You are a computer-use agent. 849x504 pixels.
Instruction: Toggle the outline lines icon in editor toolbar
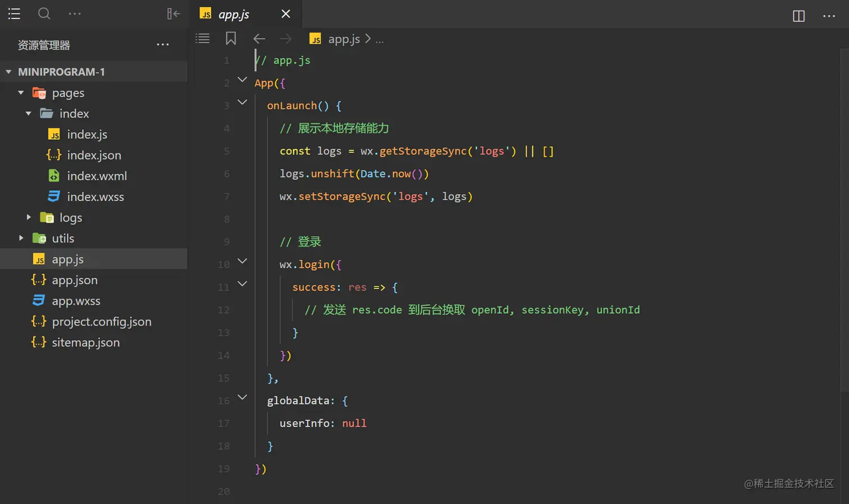point(203,39)
